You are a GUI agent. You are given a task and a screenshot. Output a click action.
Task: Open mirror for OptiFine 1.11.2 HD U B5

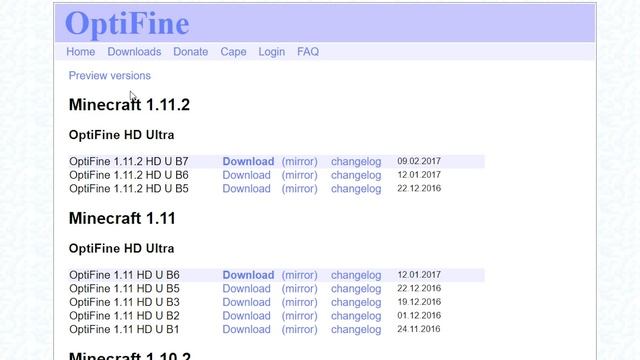point(300,189)
